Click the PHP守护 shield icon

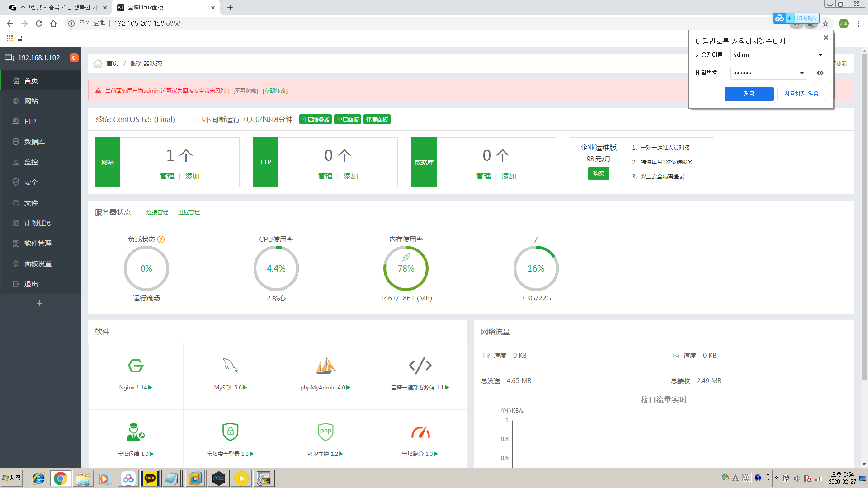(x=325, y=432)
